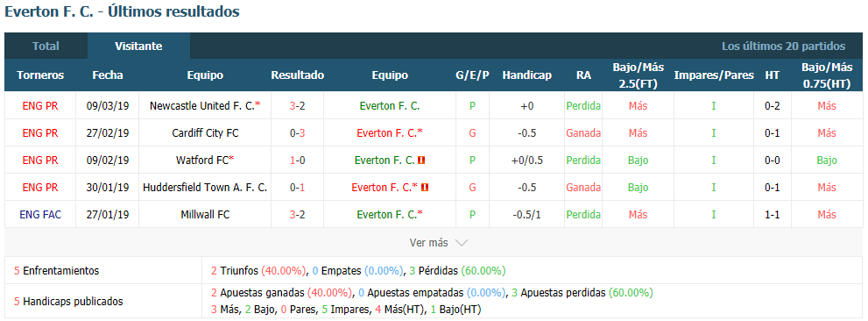Image resolution: width=868 pixels, height=321 pixels.
Task: Click the Ver más chevron arrow
Action: [x=462, y=243]
